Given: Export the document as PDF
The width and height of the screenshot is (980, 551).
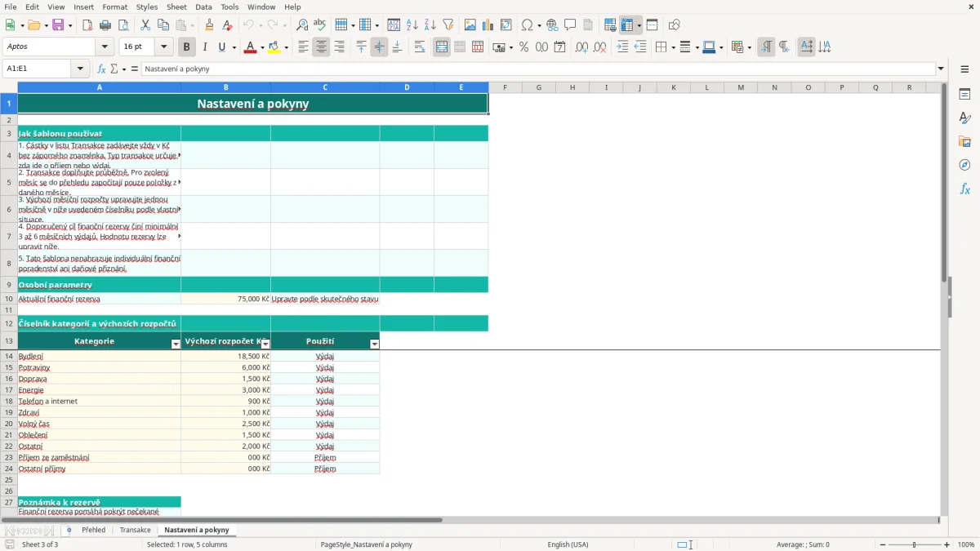Looking at the screenshot, I should point(87,25).
